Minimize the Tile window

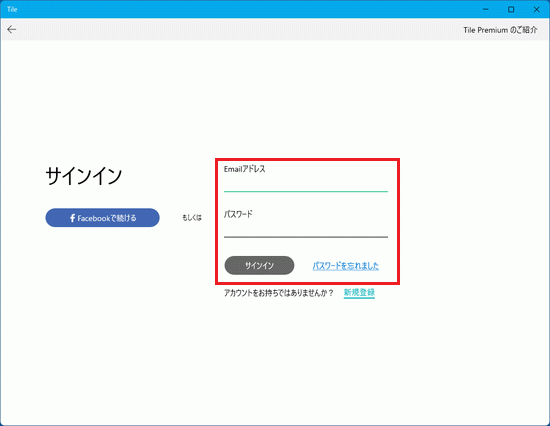coord(486,9)
